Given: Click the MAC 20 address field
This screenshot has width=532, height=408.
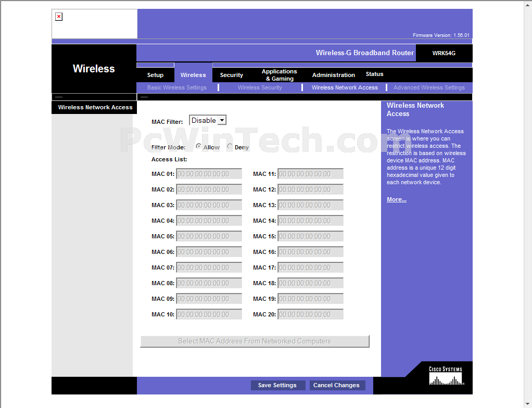Looking at the screenshot, I should [310, 314].
